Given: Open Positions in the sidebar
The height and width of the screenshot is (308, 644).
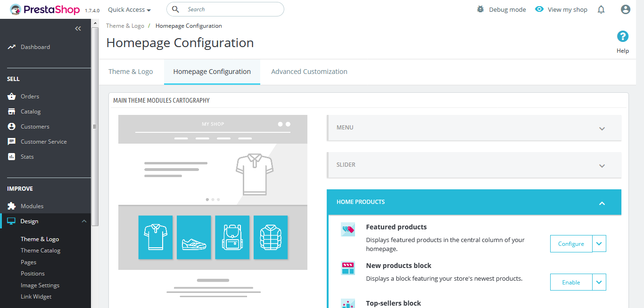Looking at the screenshot, I should [33, 274].
